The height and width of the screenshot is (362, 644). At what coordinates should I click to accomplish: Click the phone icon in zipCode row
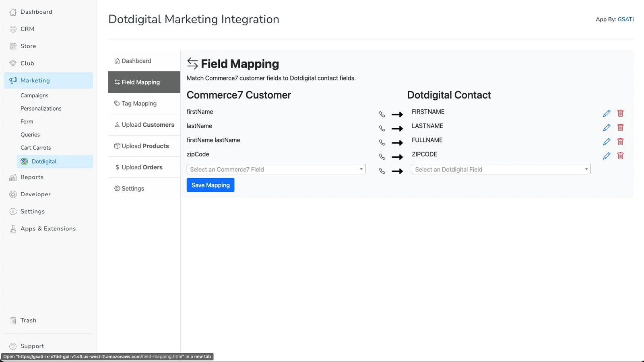tap(382, 157)
